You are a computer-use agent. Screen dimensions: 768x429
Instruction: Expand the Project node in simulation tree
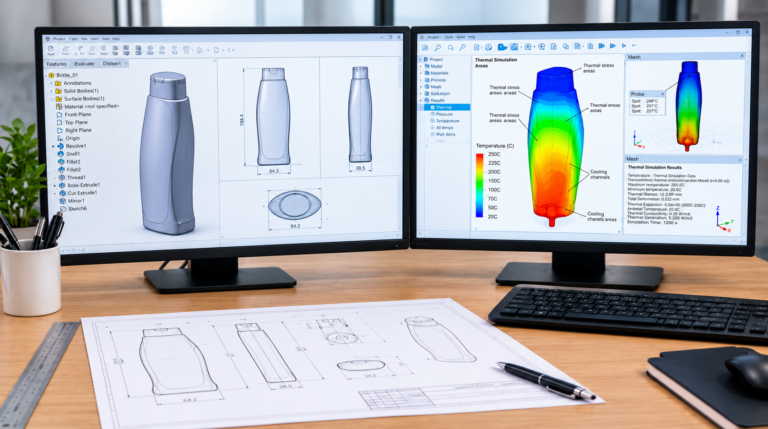click(420, 59)
